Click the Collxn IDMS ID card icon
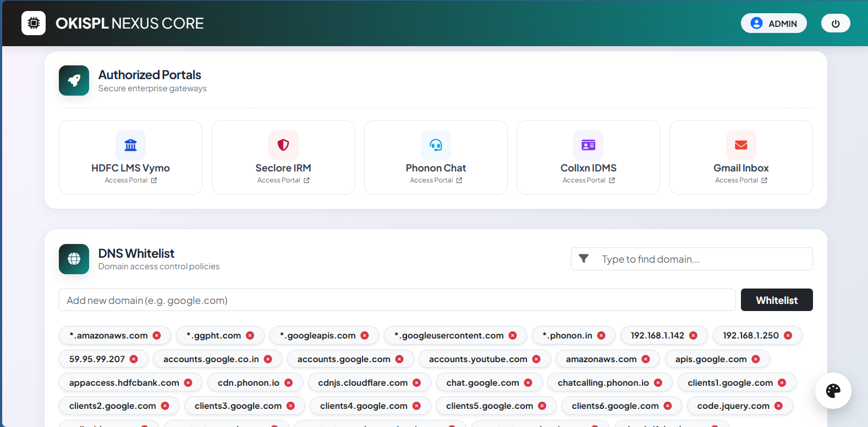This screenshot has height=427, width=868. point(588,145)
